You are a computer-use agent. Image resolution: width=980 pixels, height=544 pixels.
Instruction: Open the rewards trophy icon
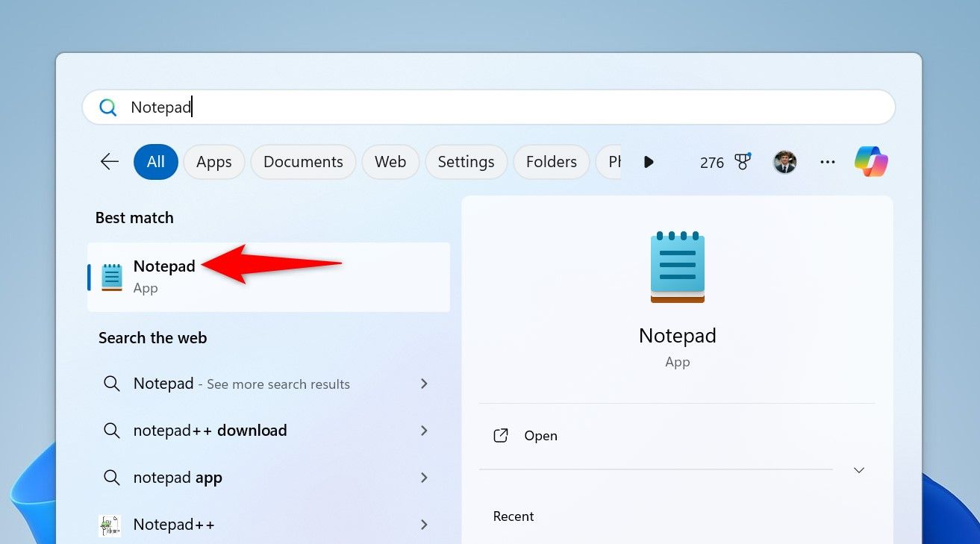pos(743,162)
